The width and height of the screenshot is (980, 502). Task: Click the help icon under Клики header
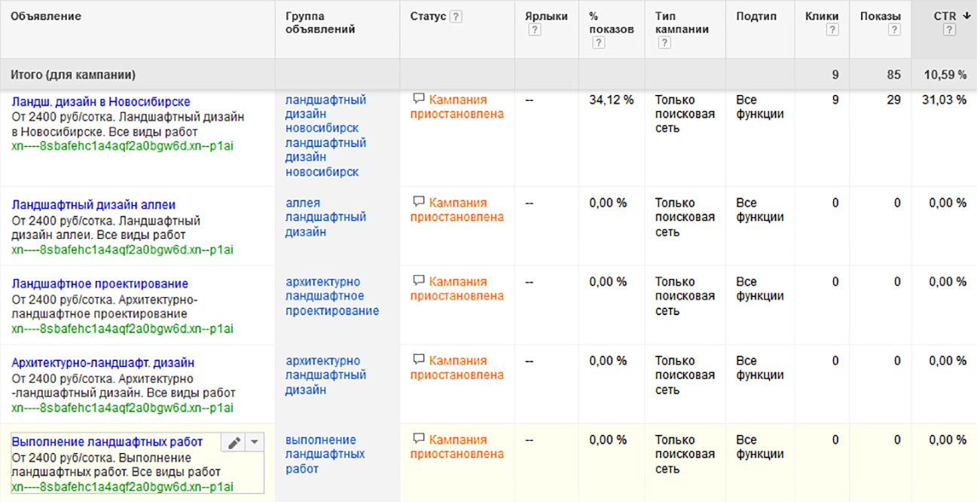click(832, 30)
